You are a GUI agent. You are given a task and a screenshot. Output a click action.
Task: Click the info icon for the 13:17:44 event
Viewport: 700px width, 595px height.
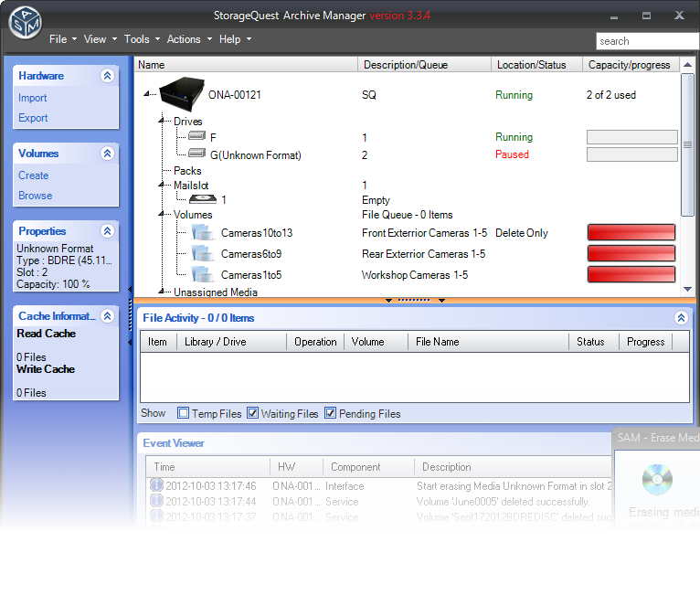click(x=156, y=501)
